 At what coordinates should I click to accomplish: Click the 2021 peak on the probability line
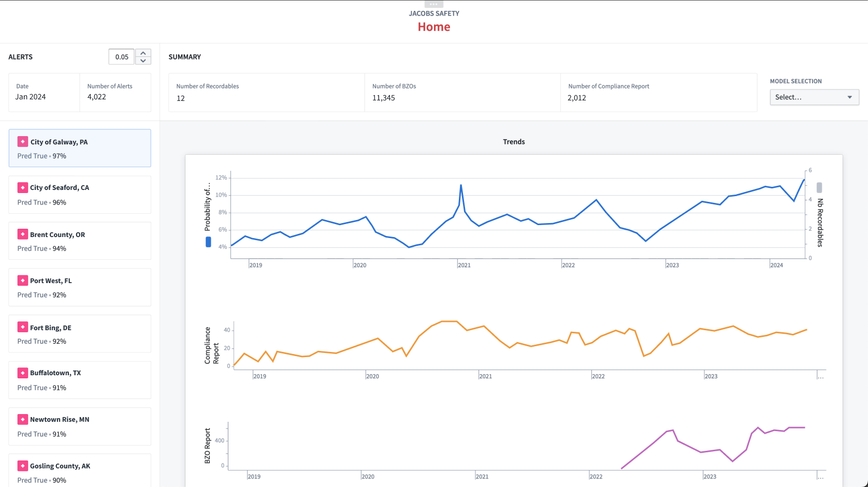[x=461, y=185]
